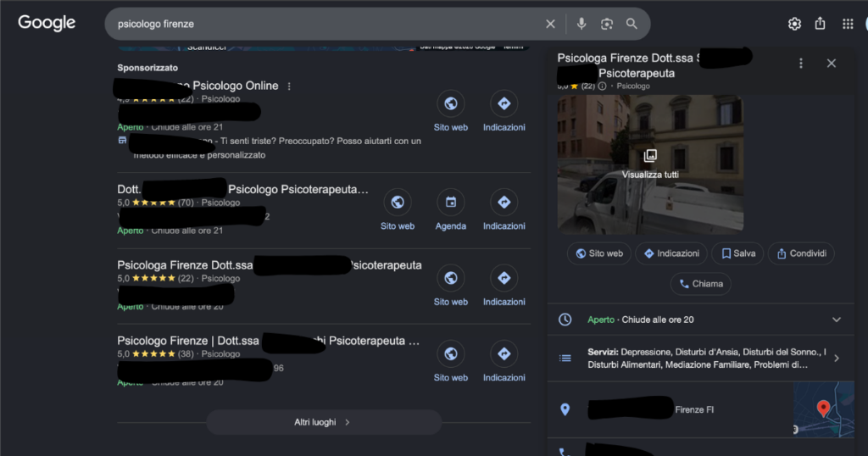The height and width of the screenshot is (456, 868).
Task: Click the Servizi list icon
Action: (x=565, y=358)
